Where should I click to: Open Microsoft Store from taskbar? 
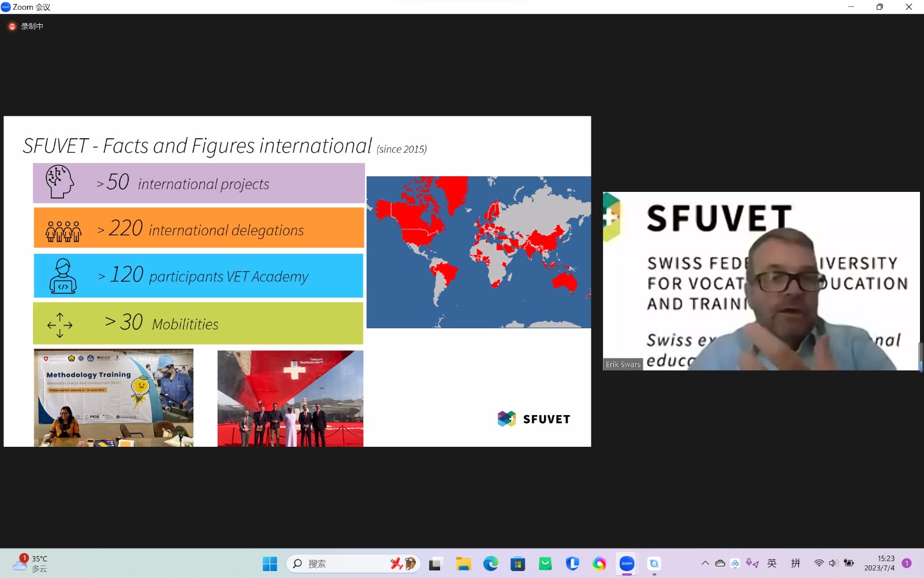[518, 564]
